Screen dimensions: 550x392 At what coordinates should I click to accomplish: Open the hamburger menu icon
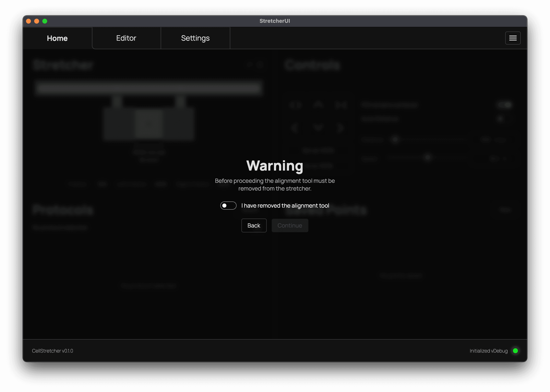tap(513, 38)
